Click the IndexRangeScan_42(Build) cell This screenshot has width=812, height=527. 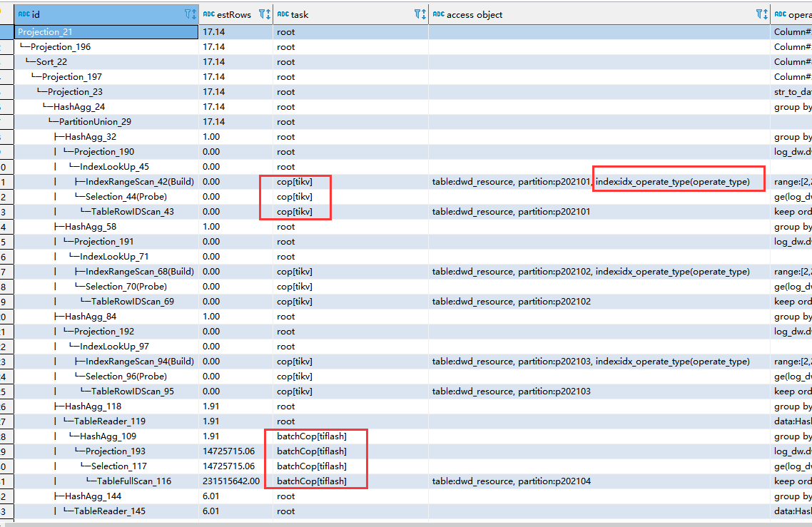click(x=134, y=182)
